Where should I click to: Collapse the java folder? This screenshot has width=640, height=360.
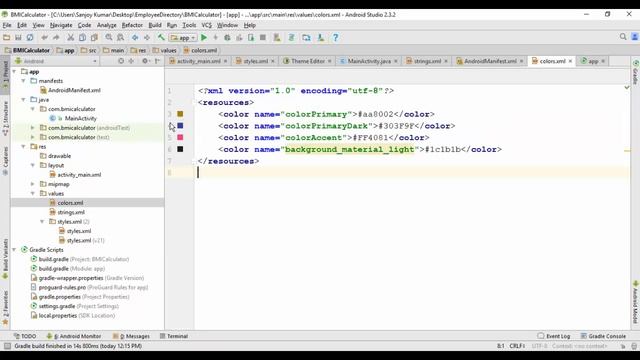(24, 100)
